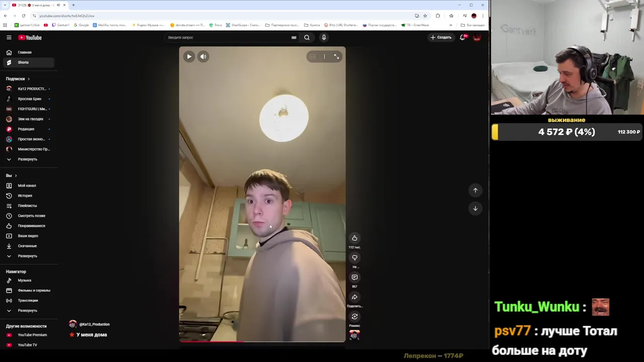The width and height of the screenshot is (644, 362).
Task: Open Ka12 PRODUCTI... subscription channel
Action: 28,89
